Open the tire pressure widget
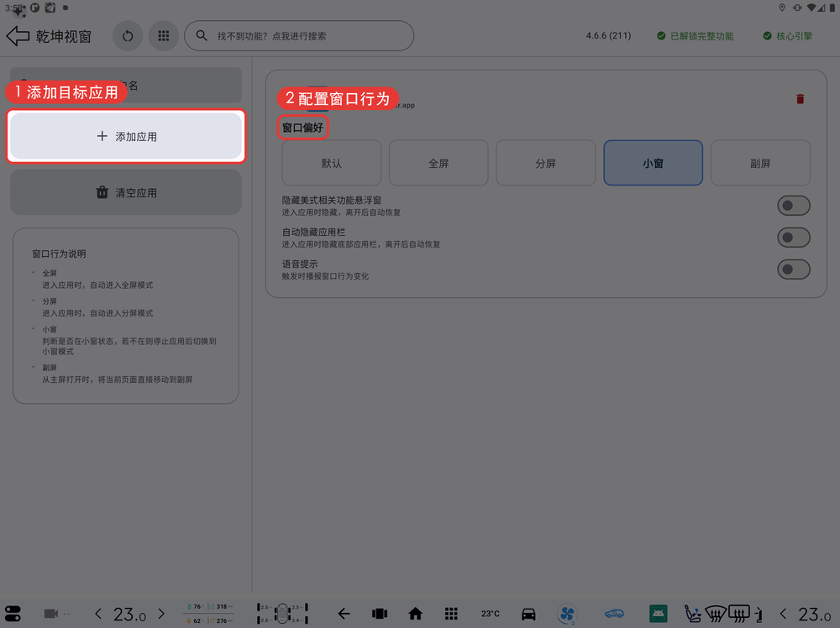The width and height of the screenshot is (840, 628). tap(282, 614)
